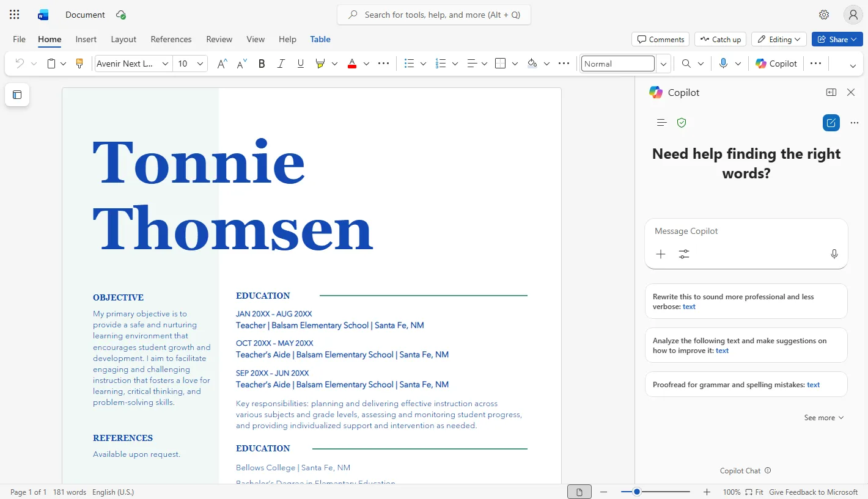This screenshot has height=499, width=868.
Task: Select the Proofread for grammar suggestion
Action: [x=746, y=385]
